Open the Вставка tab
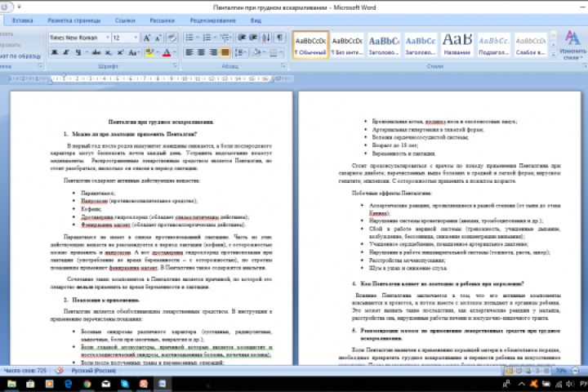This screenshot has height=392, width=588. pyautogui.click(x=23, y=20)
